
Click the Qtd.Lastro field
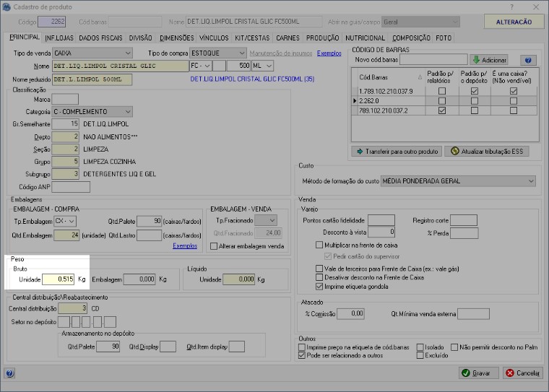149,235
